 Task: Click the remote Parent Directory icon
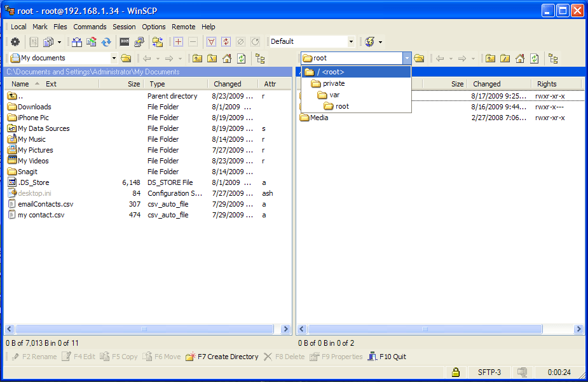click(490, 58)
